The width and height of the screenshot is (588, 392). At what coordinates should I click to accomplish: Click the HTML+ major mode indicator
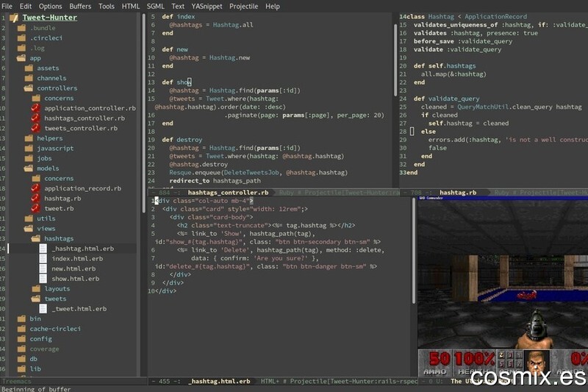point(270,381)
